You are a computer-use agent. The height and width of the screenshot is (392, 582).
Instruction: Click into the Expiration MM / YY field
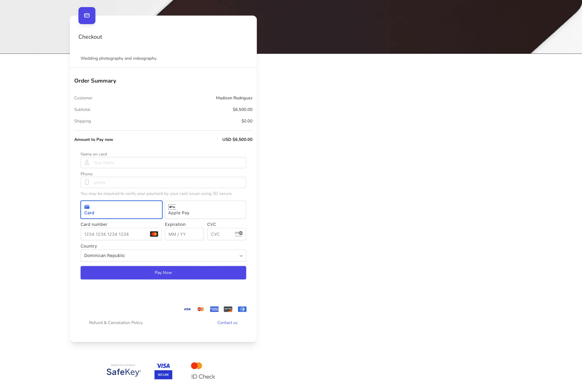coord(184,234)
